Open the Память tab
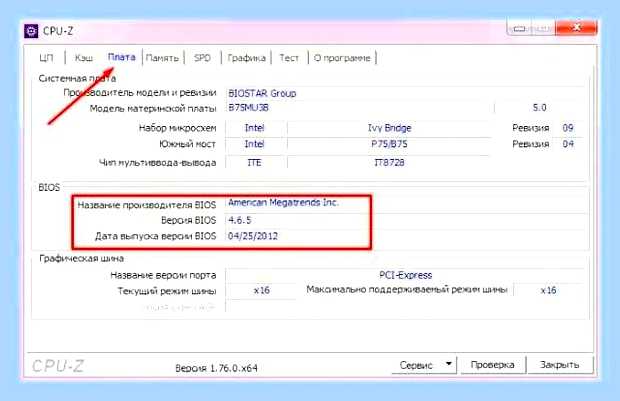The height and width of the screenshot is (401, 620). point(162,58)
